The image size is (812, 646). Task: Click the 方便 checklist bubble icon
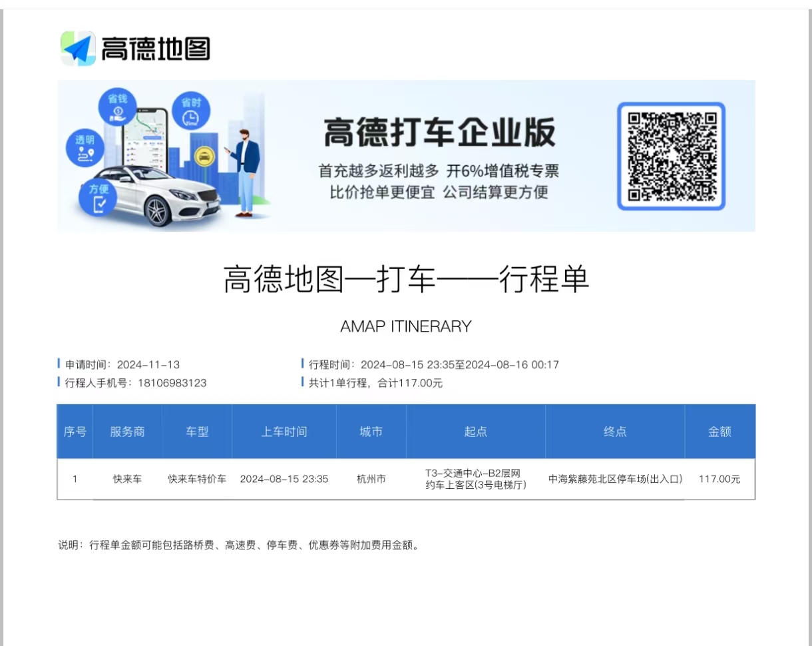[x=99, y=196]
